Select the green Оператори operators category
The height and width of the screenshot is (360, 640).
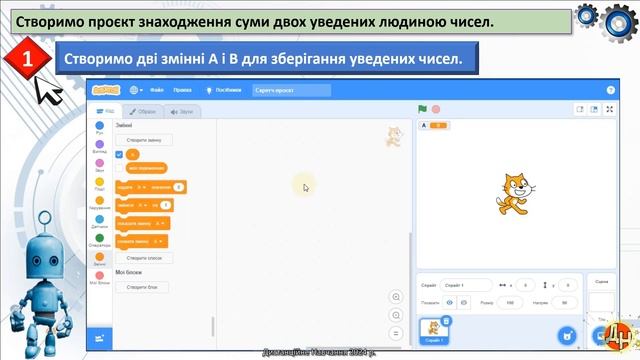[100, 240]
